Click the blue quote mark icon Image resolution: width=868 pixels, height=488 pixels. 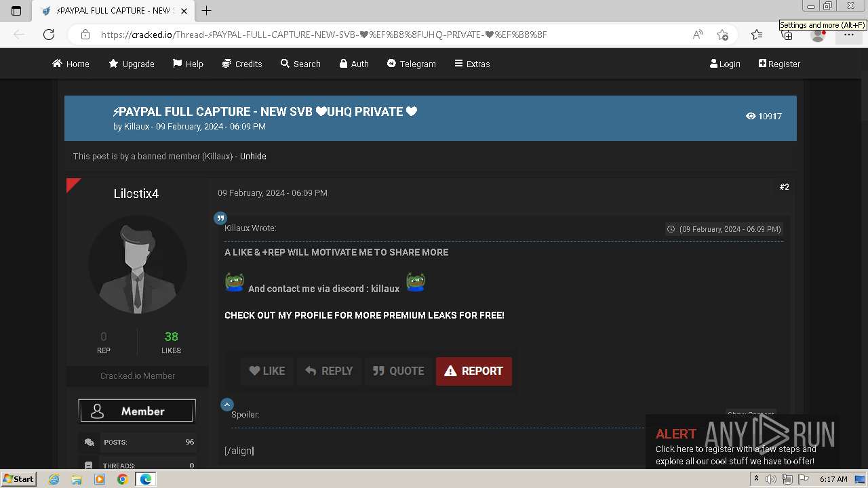(220, 218)
